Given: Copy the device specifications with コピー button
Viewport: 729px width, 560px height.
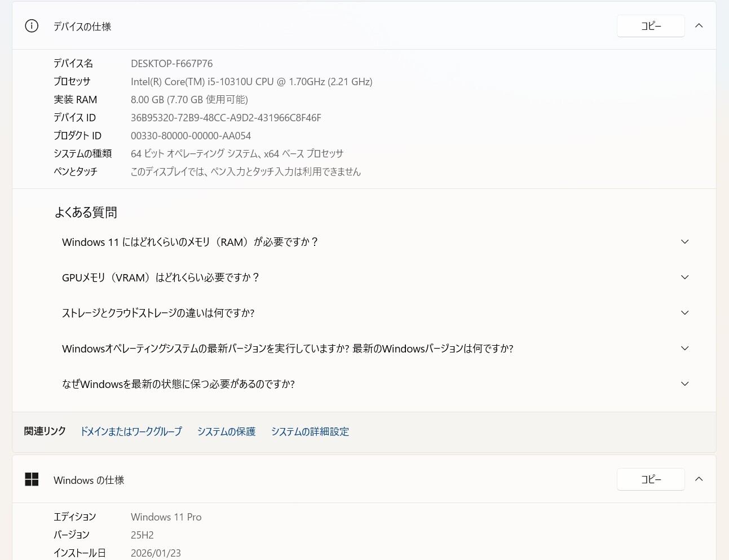Looking at the screenshot, I should click(651, 26).
